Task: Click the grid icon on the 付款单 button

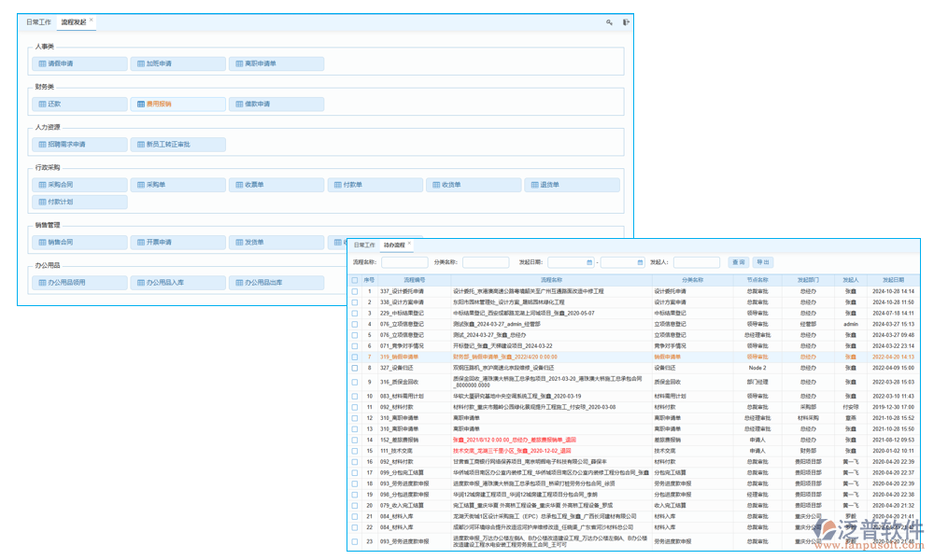Action: (x=338, y=185)
